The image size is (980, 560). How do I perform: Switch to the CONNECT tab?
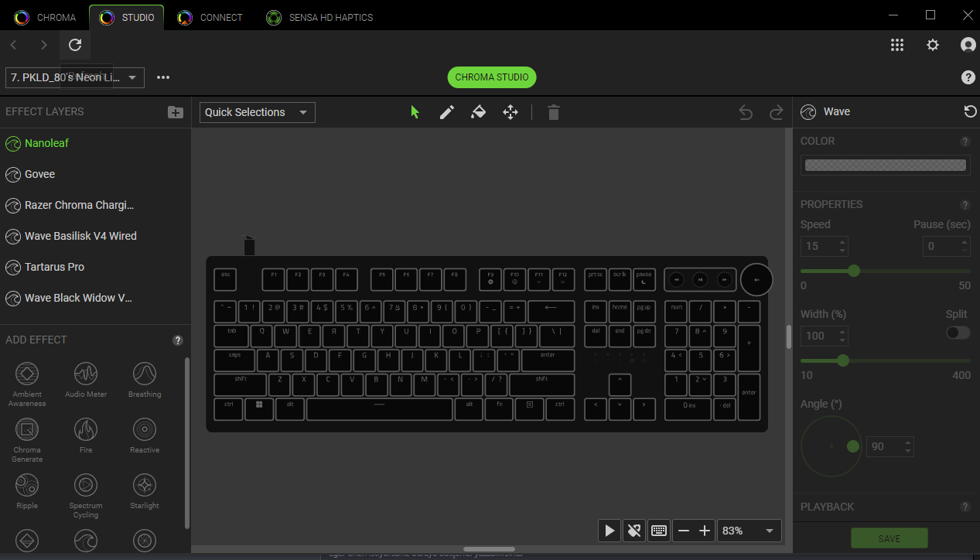click(210, 17)
